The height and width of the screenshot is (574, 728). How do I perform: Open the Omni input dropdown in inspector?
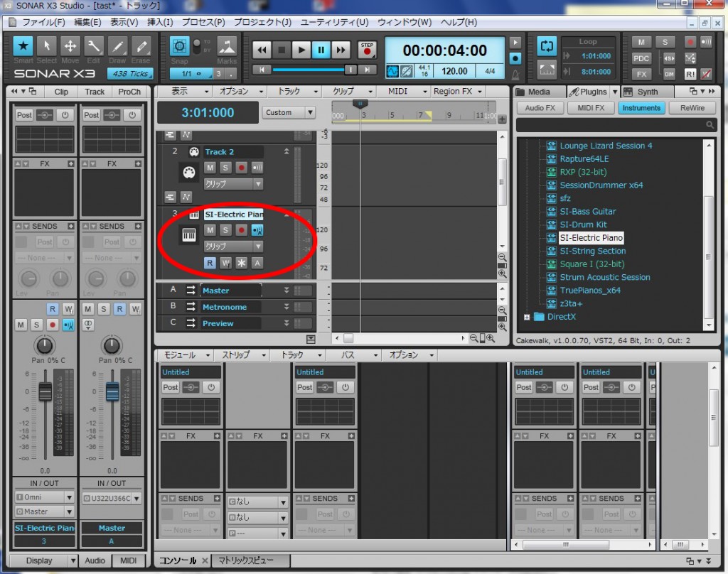coord(45,497)
